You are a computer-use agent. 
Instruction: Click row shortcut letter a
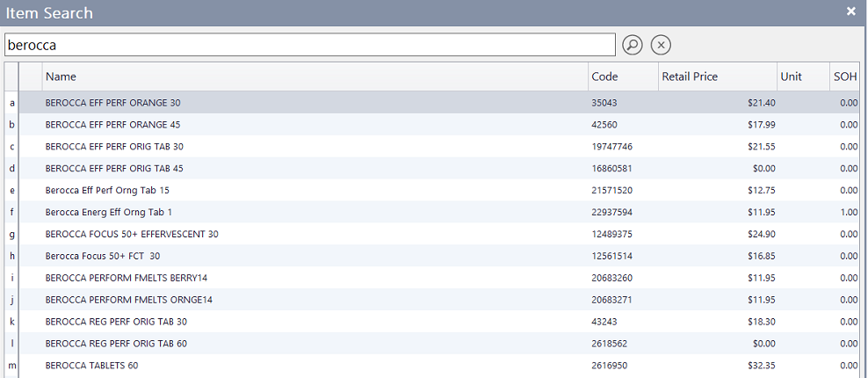tap(12, 103)
